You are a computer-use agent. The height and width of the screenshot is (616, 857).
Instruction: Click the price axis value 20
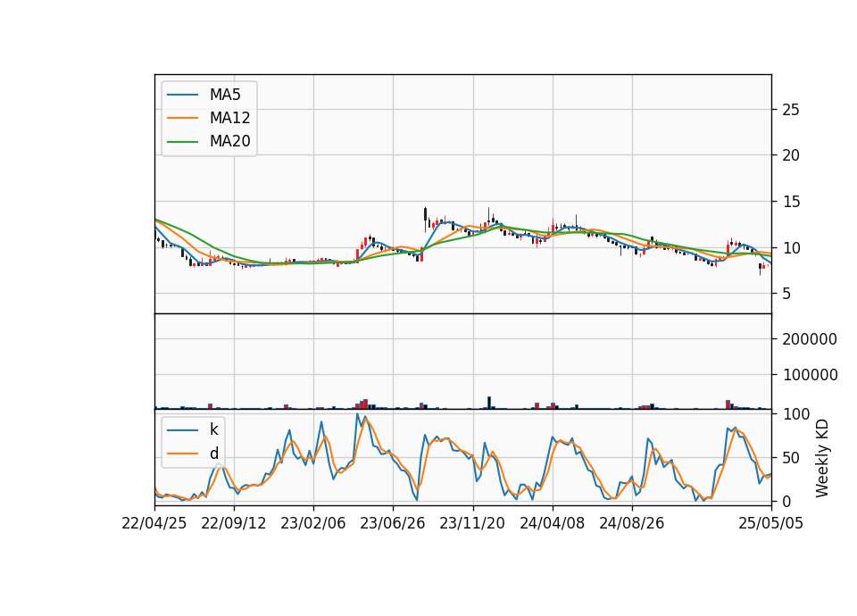(791, 155)
